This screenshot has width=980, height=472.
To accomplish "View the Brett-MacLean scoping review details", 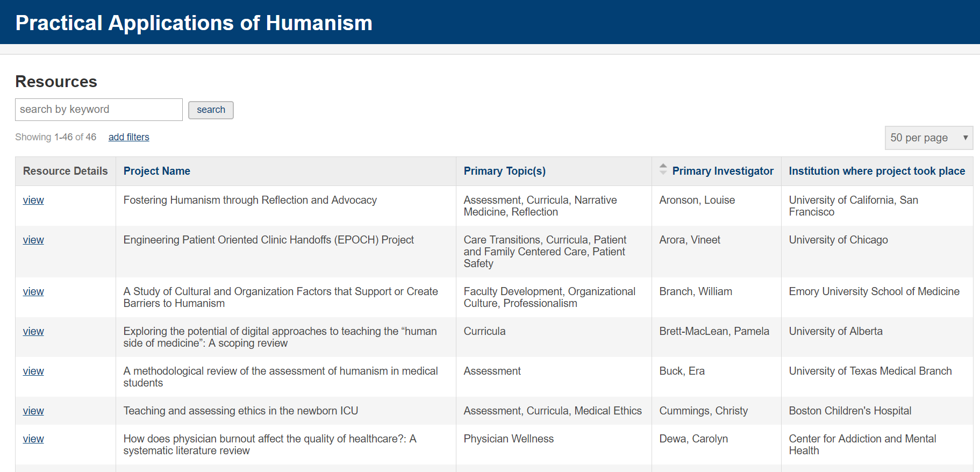I will (x=33, y=331).
